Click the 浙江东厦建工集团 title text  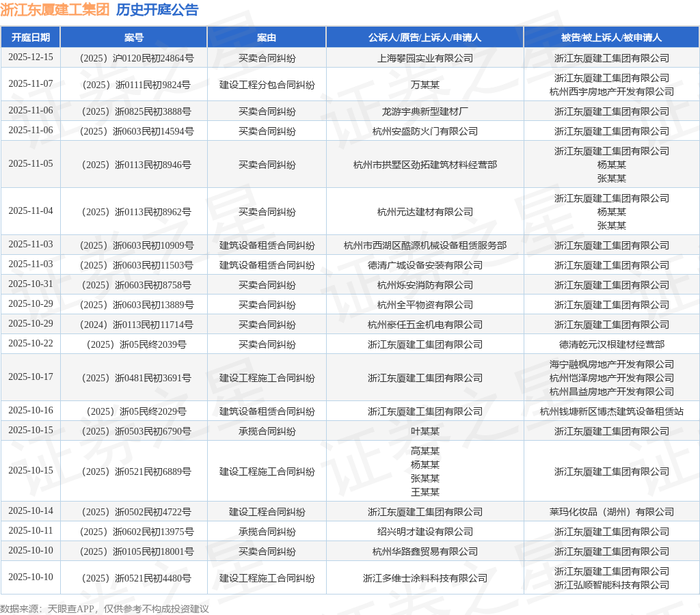point(55,10)
